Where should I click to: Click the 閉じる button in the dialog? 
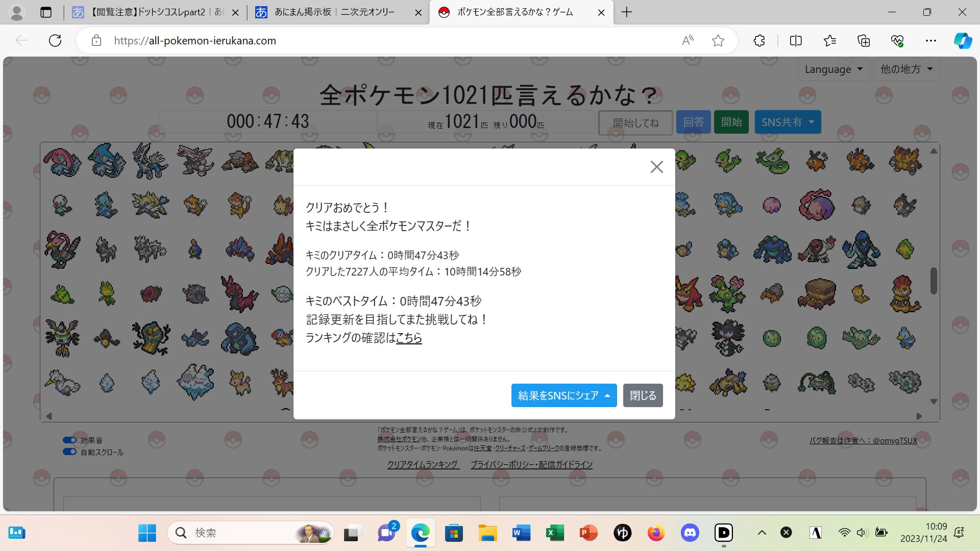point(643,395)
